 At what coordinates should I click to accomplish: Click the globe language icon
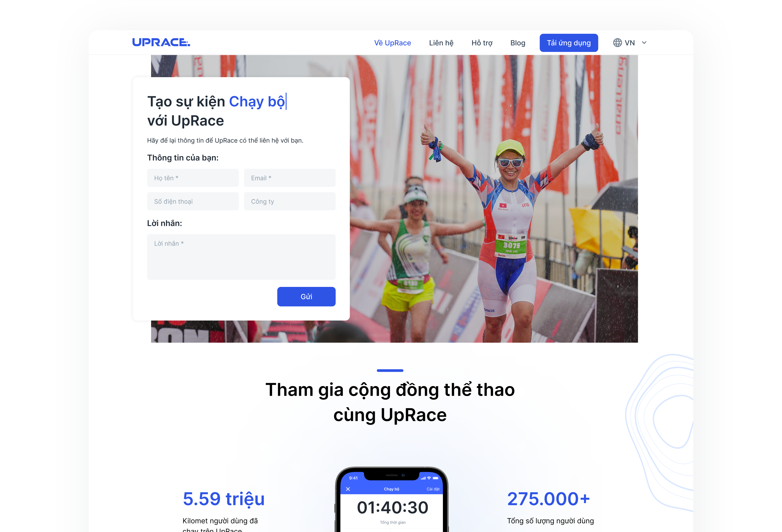coord(617,43)
